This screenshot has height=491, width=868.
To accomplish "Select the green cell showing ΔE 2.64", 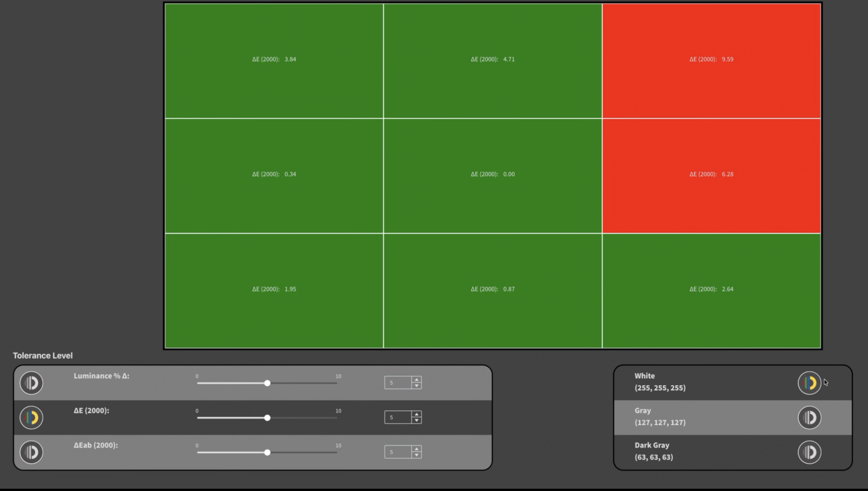I will tap(711, 289).
